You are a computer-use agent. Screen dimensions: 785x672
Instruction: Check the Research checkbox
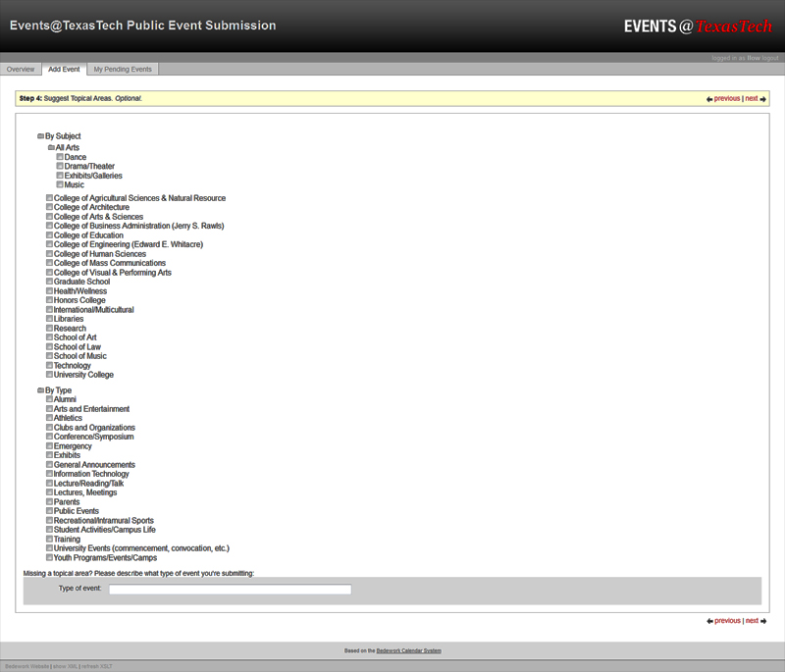coord(50,328)
